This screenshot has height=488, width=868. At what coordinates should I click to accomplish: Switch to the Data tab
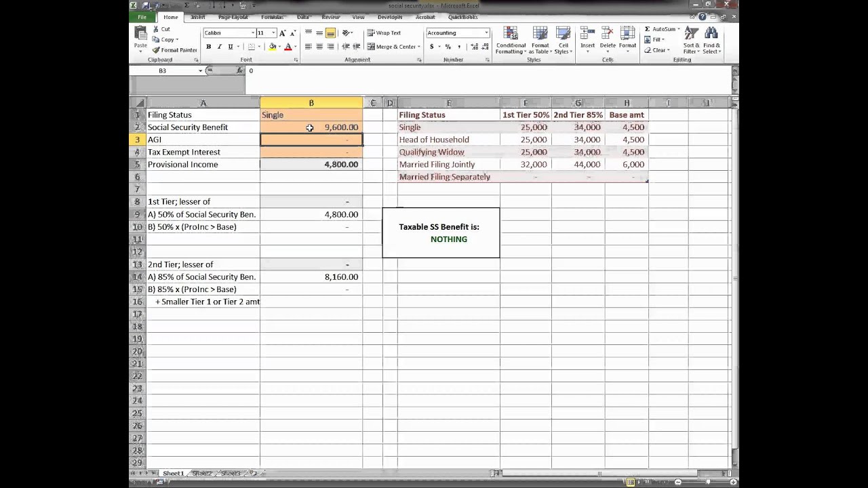pos(303,17)
